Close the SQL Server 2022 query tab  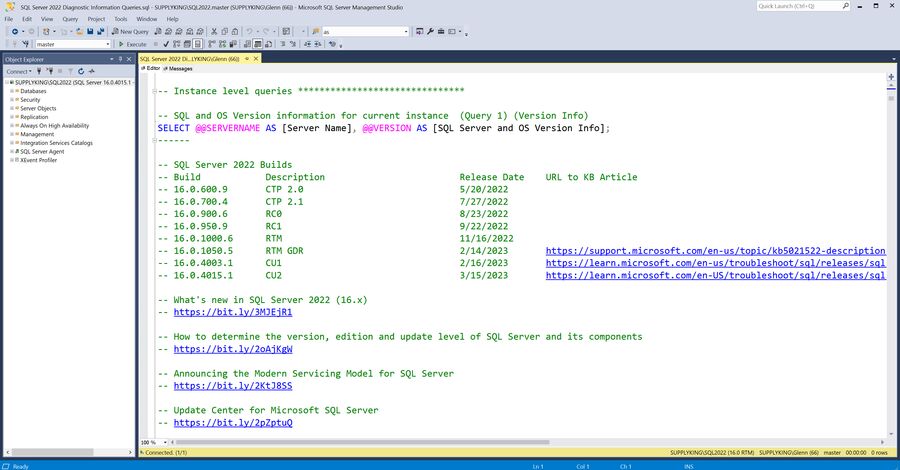[x=256, y=59]
